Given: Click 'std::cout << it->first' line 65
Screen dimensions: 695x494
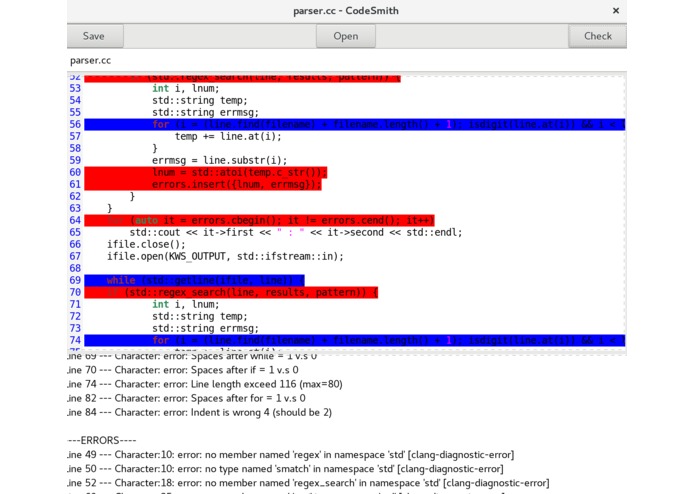Looking at the screenshot, I should [296, 232].
